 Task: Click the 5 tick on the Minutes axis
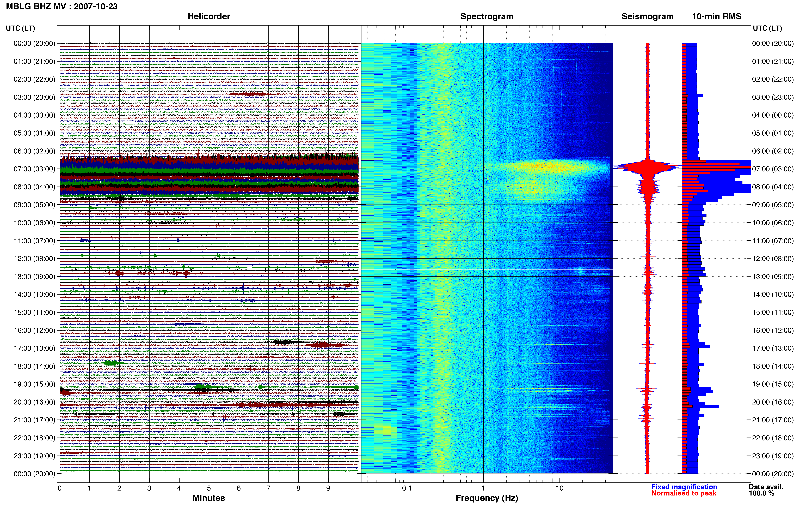tap(209, 488)
